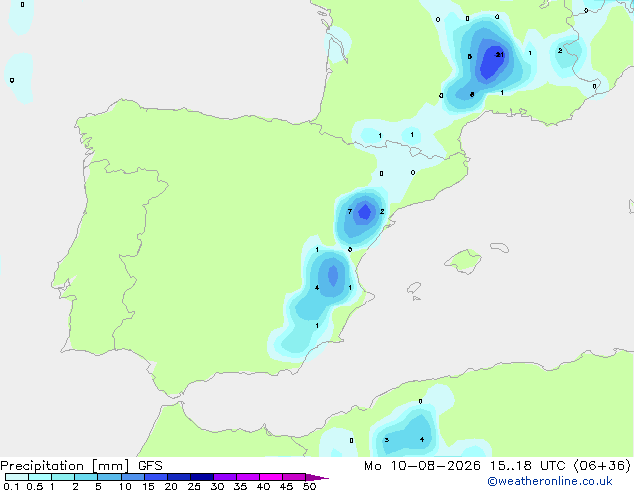Click the '15..18 UTC' time range text

[x=527, y=466]
